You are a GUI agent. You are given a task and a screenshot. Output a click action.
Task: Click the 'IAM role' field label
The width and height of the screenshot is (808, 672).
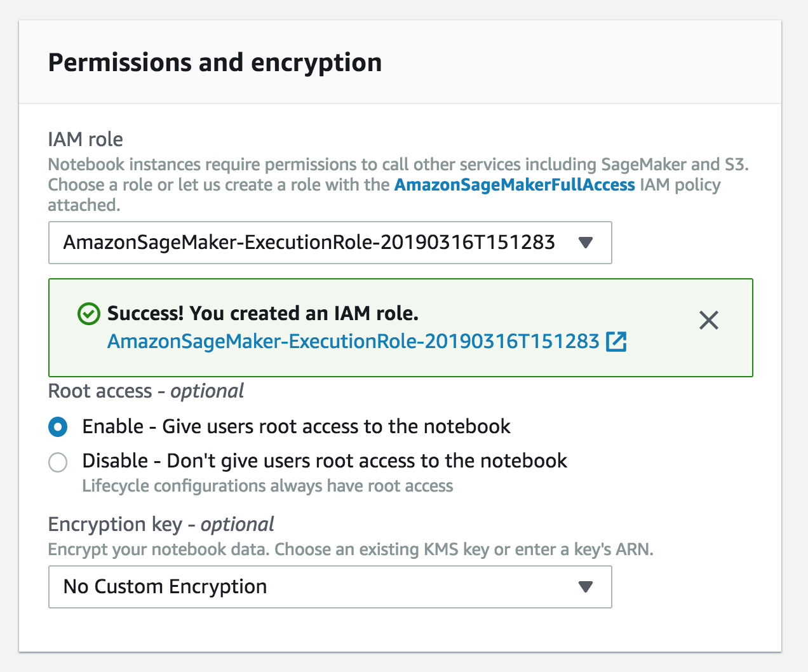pyautogui.click(x=86, y=139)
